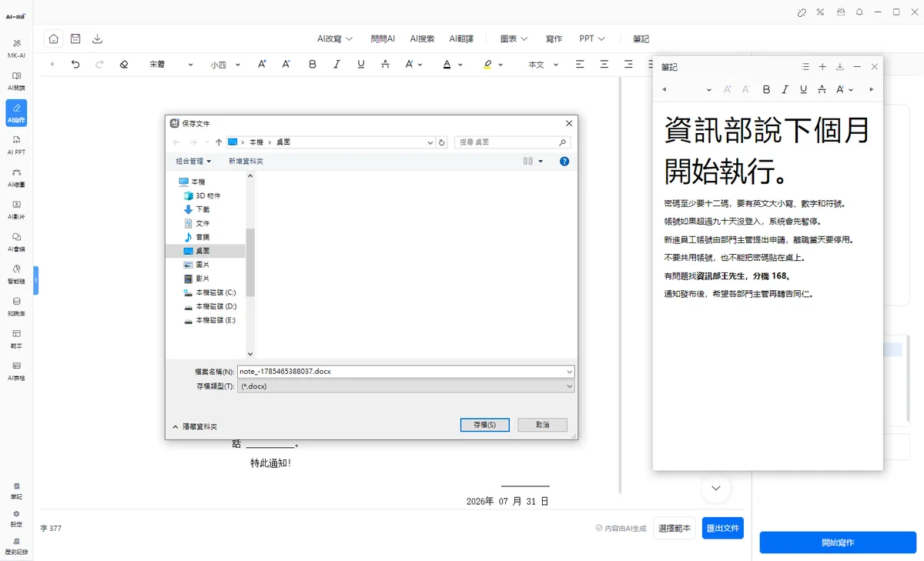Open the AI改寫 menu
This screenshot has height=561, width=924.
335,38
